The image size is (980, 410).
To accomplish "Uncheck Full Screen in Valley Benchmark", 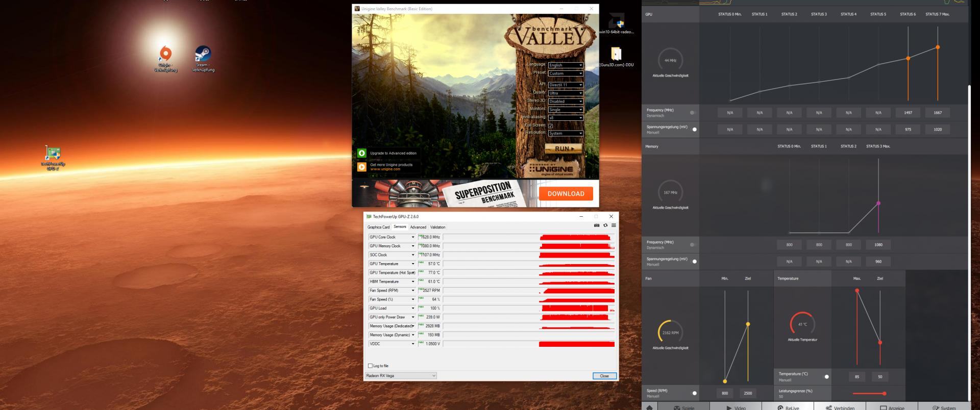I will [550, 125].
